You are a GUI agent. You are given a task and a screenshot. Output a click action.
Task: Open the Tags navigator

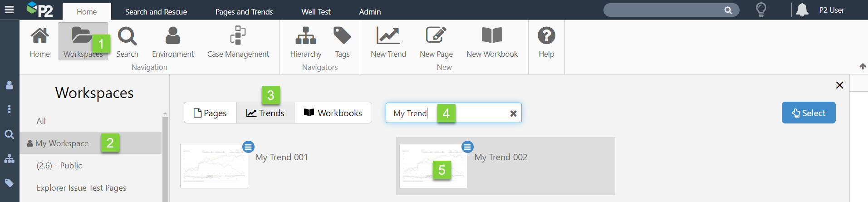coord(342,42)
